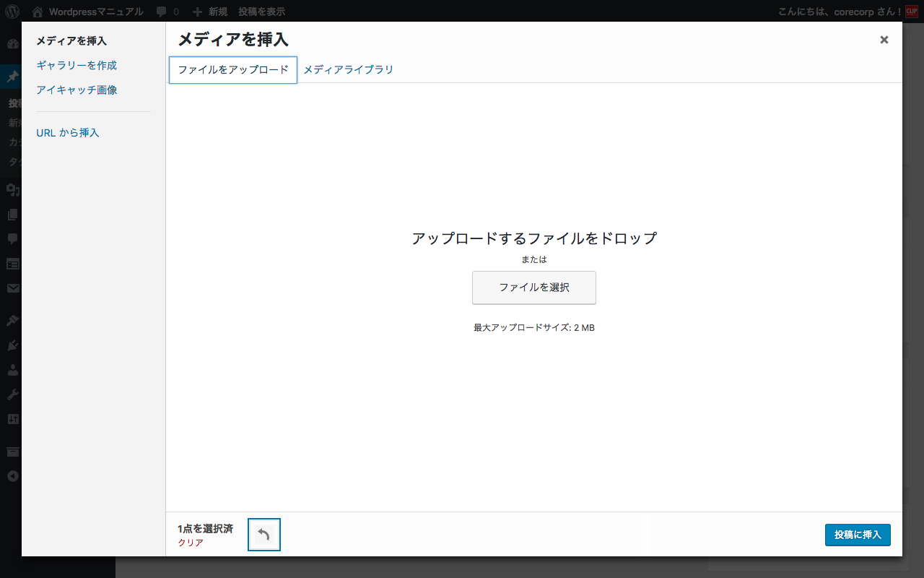Select URL から挿入 option
This screenshot has height=578, width=924.
click(x=68, y=133)
